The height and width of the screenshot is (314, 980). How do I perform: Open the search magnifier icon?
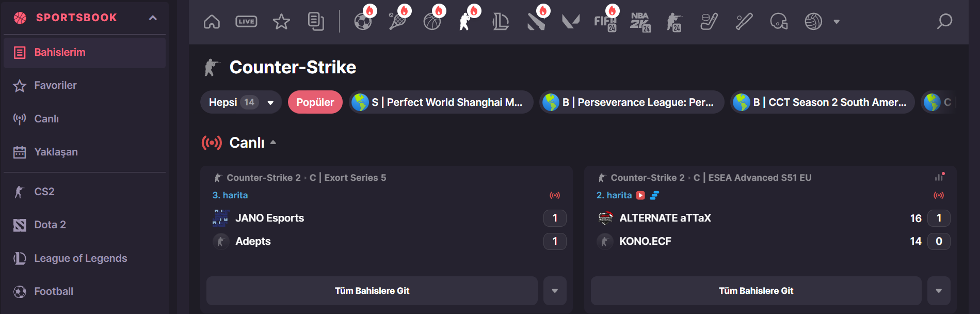944,22
